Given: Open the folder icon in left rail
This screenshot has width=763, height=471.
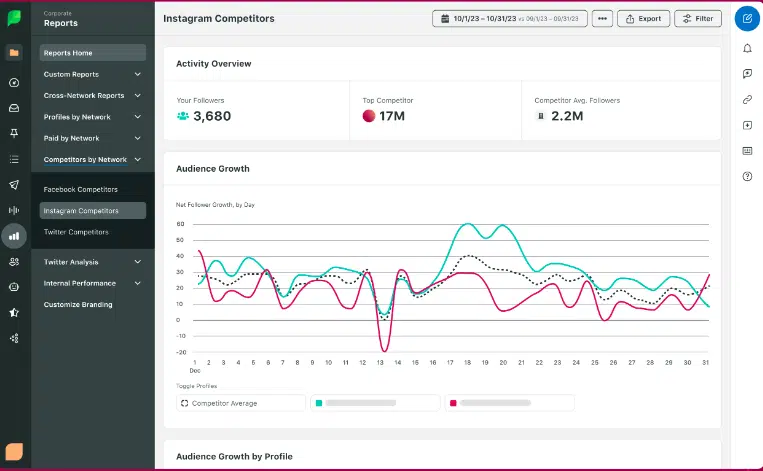Looking at the screenshot, I should [x=14, y=53].
